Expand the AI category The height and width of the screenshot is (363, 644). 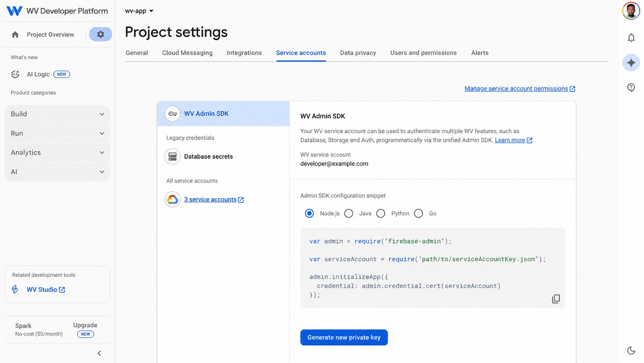[57, 172]
